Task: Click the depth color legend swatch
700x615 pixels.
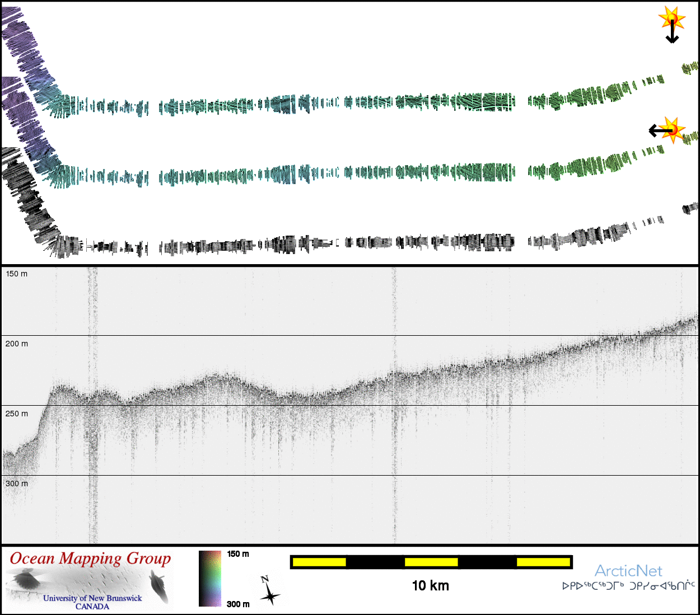Action: (210, 579)
